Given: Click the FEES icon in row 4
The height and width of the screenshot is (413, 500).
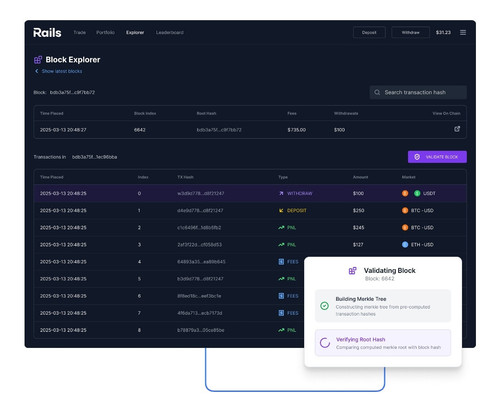Looking at the screenshot, I should tap(281, 262).
